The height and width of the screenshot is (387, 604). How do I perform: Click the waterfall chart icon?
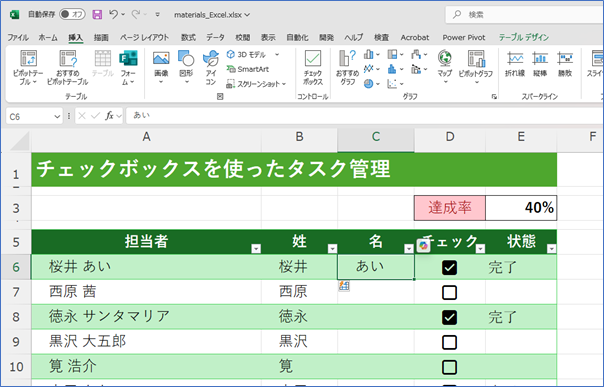[x=416, y=54]
